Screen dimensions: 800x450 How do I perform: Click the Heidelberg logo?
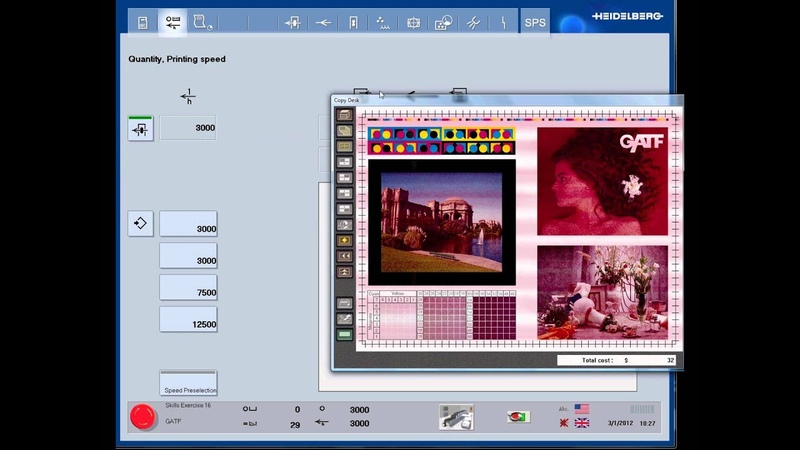point(628,16)
